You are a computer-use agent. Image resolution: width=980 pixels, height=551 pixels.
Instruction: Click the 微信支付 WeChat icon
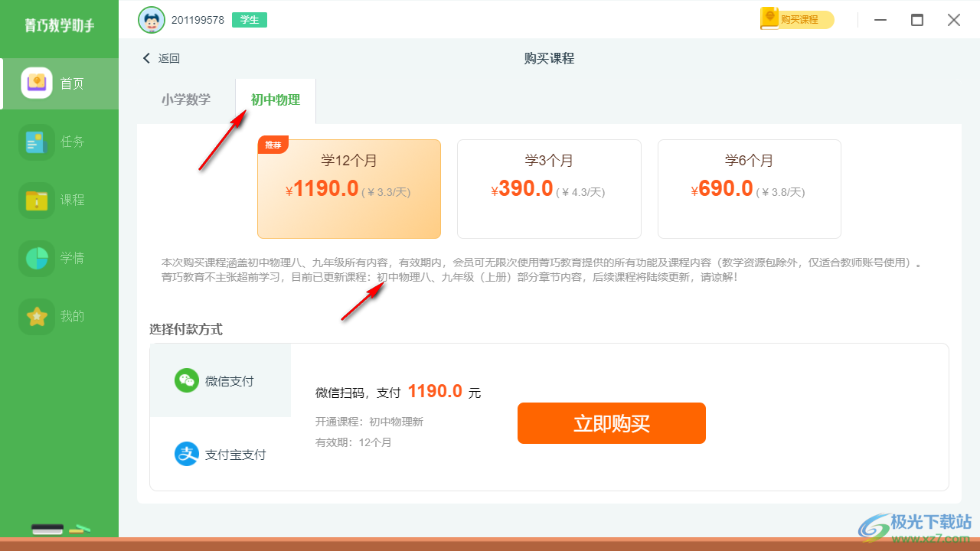click(187, 380)
